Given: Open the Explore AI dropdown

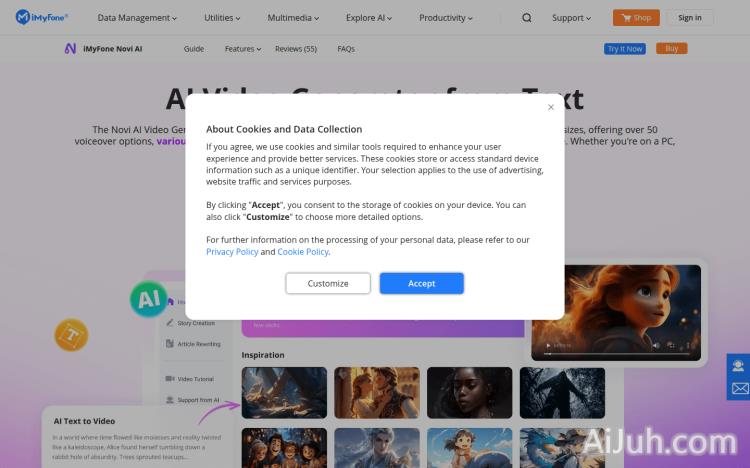Looking at the screenshot, I should [x=370, y=18].
